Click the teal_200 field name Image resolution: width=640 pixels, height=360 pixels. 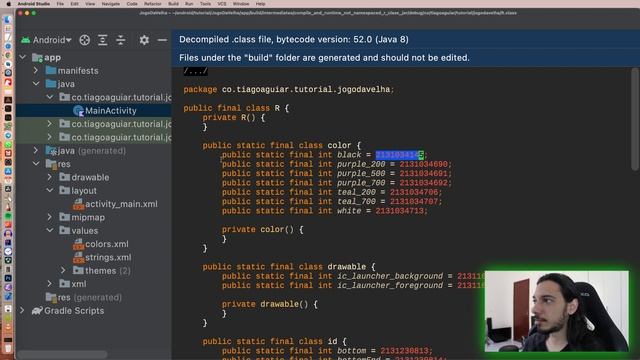356,192
